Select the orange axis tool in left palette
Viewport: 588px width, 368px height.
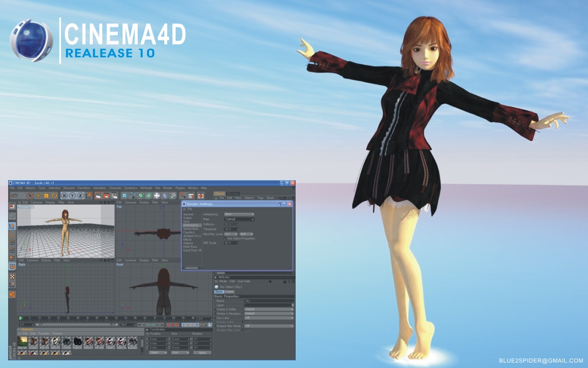12,234
